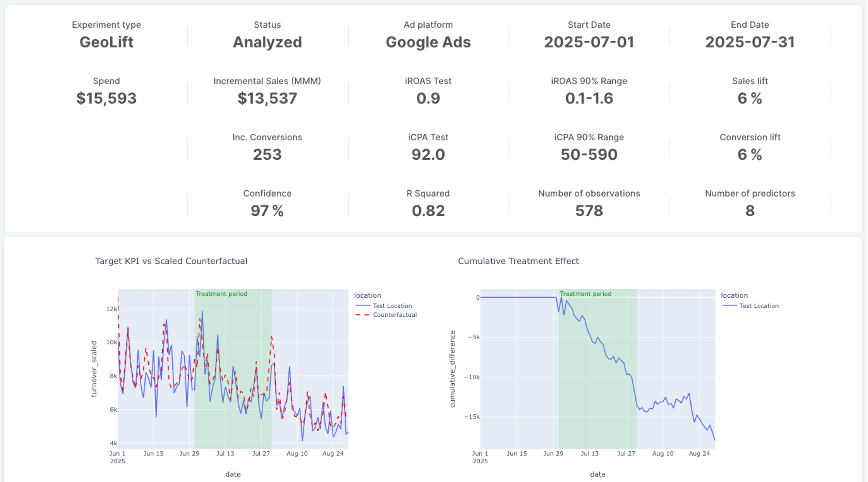Click the Cumulative Treatment Effect chart title
The width and height of the screenshot is (868, 482).
click(x=518, y=261)
